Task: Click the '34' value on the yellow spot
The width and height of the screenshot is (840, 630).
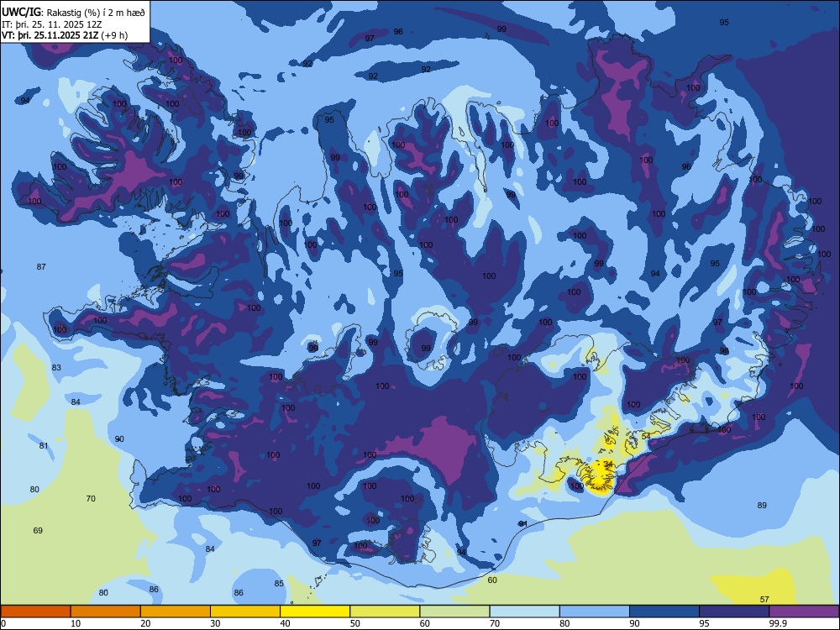Action: pyautogui.click(x=608, y=464)
